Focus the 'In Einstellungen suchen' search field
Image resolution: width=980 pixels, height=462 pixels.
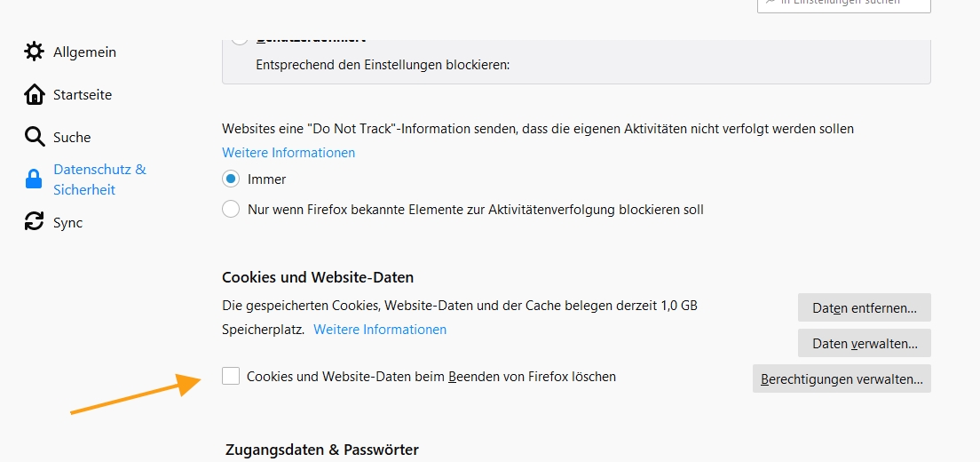pos(843,3)
